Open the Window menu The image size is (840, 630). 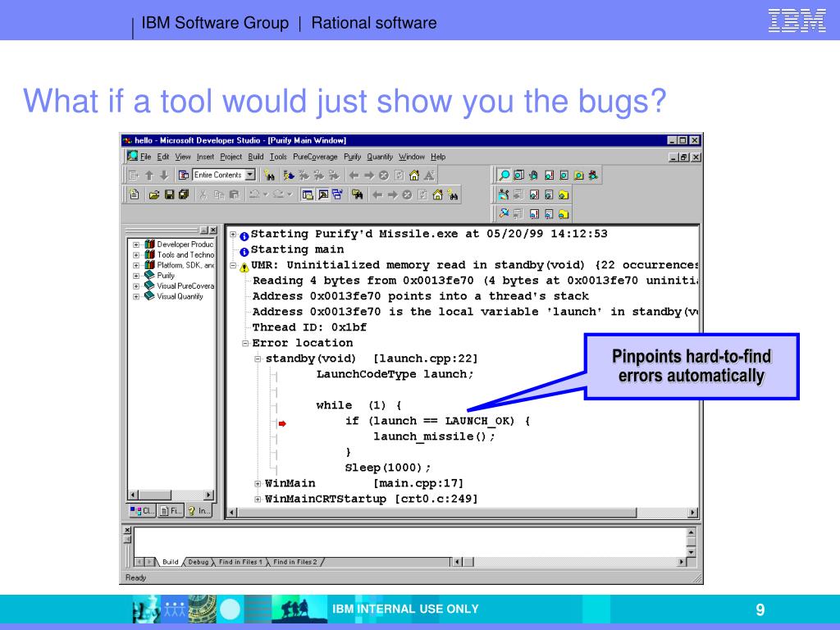(412, 157)
